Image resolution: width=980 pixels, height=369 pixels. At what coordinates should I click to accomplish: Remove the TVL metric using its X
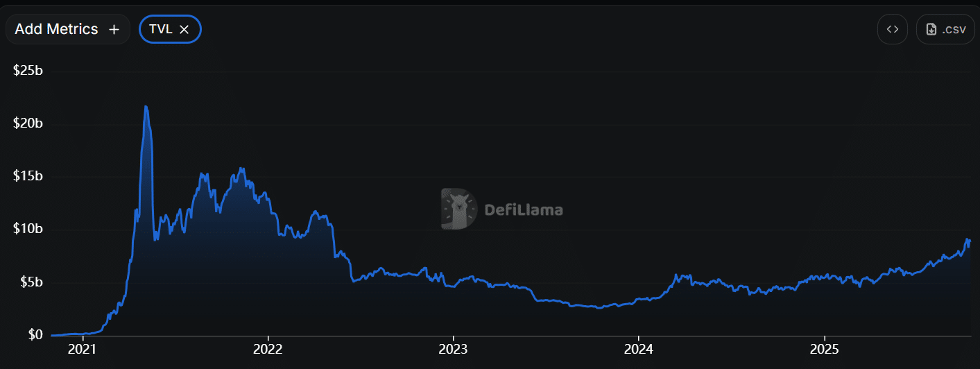click(184, 29)
